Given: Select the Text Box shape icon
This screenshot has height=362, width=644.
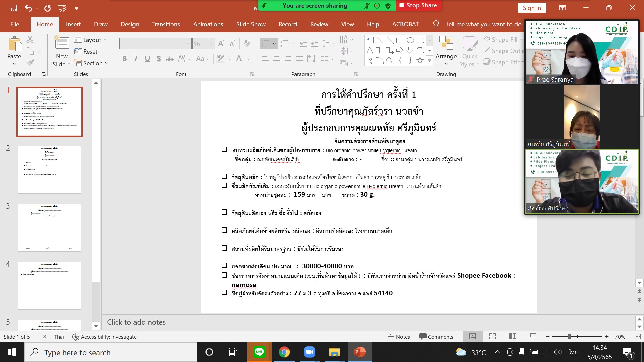Looking at the screenshot, I should 370,40.
